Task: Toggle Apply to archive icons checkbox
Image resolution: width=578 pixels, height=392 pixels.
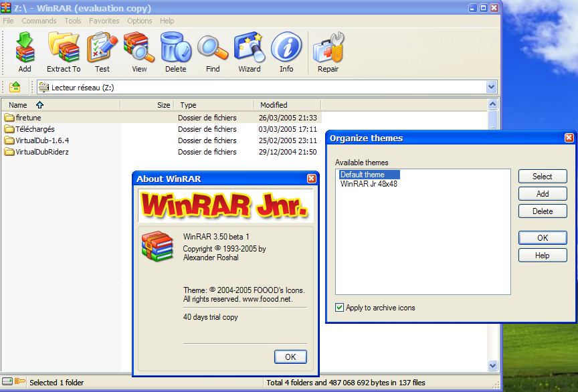Action: 340,308
